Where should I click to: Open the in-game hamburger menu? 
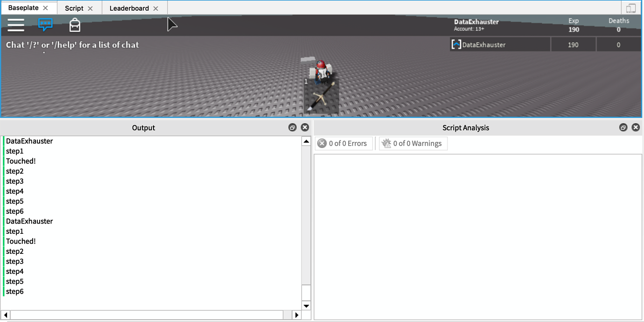tap(15, 25)
